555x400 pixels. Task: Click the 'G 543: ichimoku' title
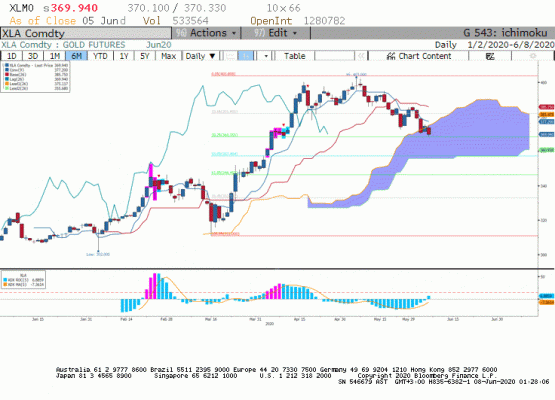click(x=505, y=33)
